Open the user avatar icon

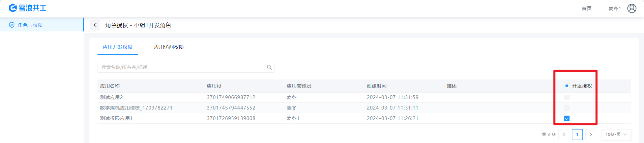pyautogui.click(x=632, y=8)
